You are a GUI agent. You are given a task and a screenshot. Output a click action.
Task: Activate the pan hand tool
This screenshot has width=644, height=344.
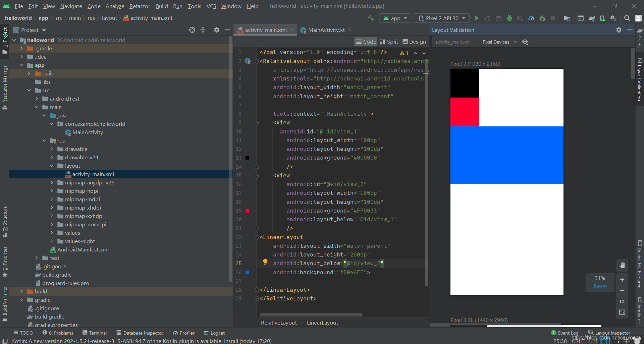point(622,266)
